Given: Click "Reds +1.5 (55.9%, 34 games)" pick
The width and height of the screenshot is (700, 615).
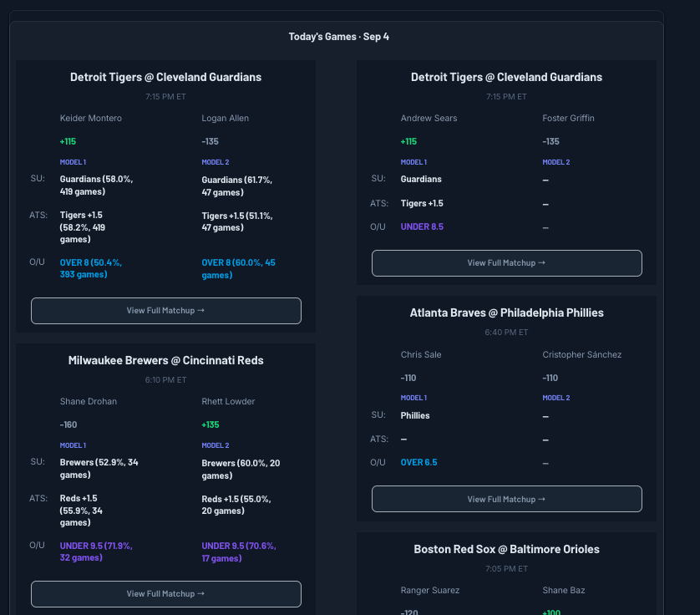Looking at the screenshot, I should coord(81,511).
